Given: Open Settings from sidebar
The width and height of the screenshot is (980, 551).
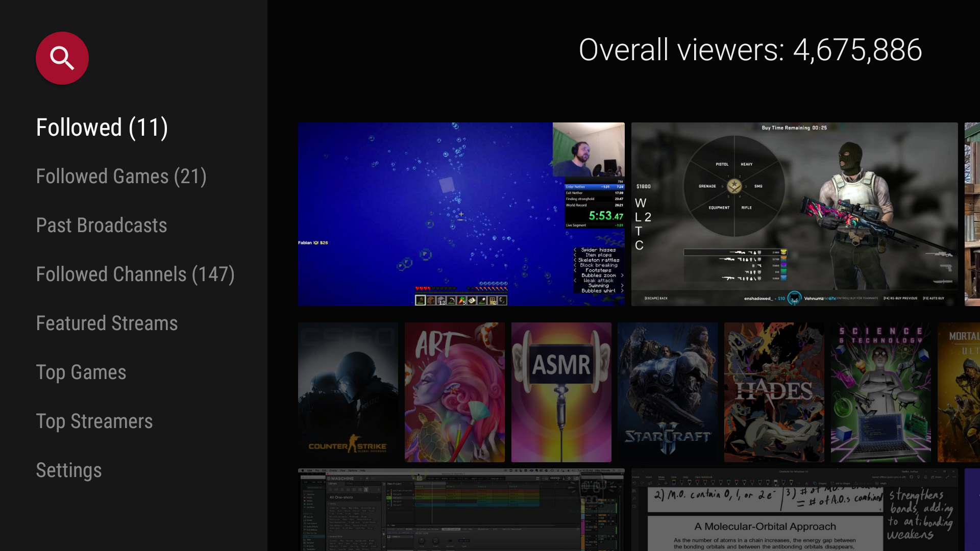Looking at the screenshot, I should coord(69,470).
